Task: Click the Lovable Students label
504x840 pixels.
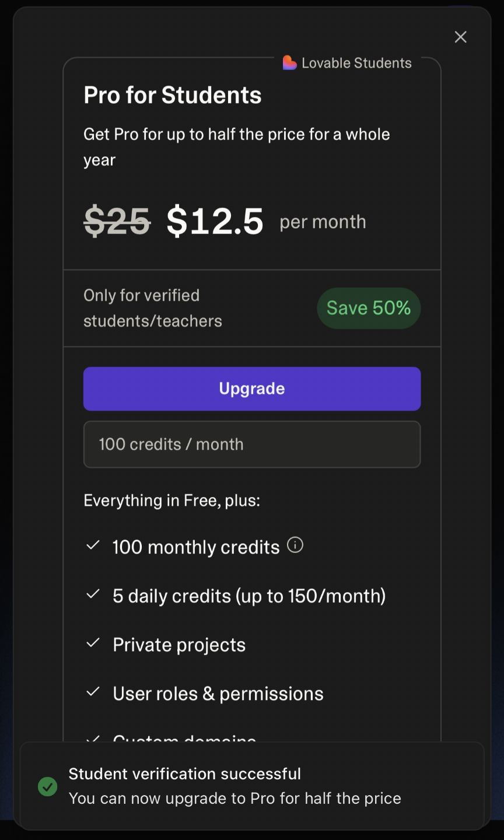Action: pos(356,63)
